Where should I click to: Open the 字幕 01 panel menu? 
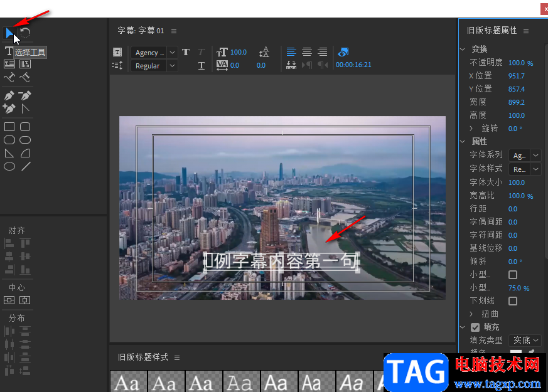[x=174, y=31]
